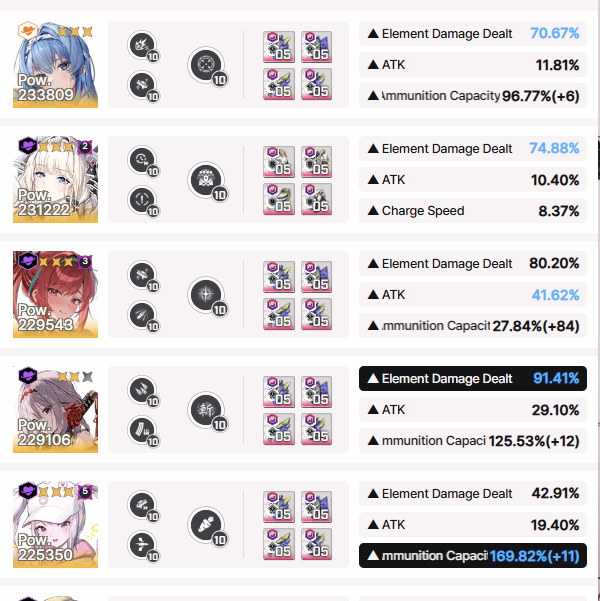Viewport: 600px width, 601px height.
Task: Click the Charge Speed 8.37% stat row
Action: coord(473,210)
